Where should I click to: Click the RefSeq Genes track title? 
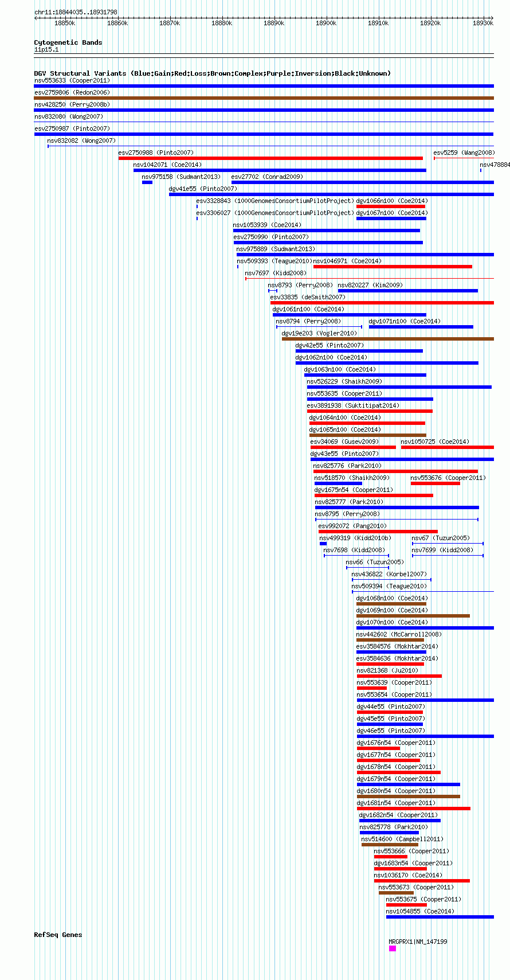point(58,935)
